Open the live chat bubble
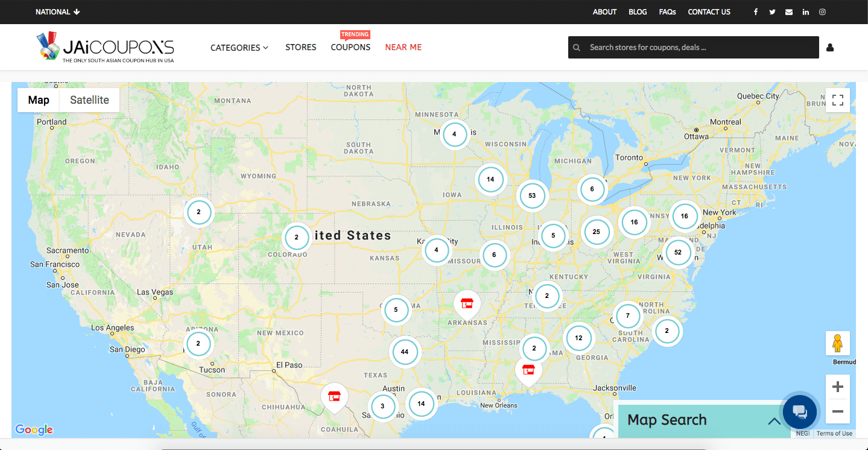The height and width of the screenshot is (450, 868). [800, 412]
